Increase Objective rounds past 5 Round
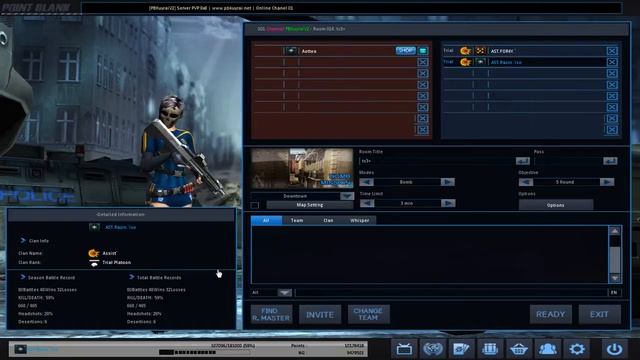 607,182
